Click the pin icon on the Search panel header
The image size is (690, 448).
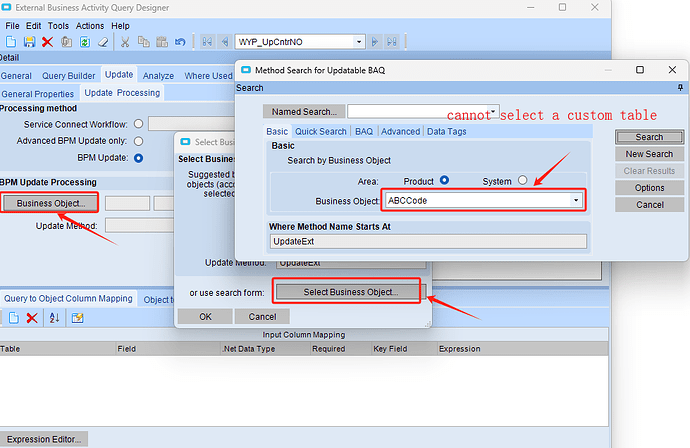click(x=680, y=88)
